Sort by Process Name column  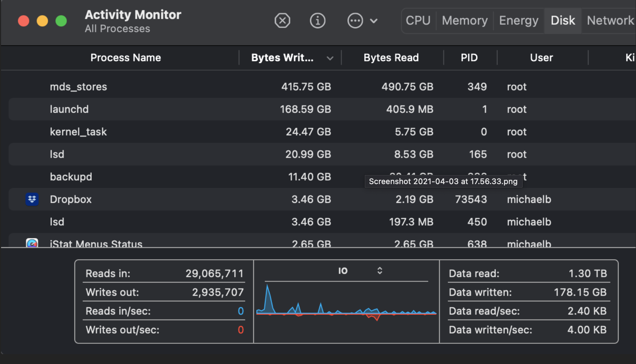pos(126,58)
